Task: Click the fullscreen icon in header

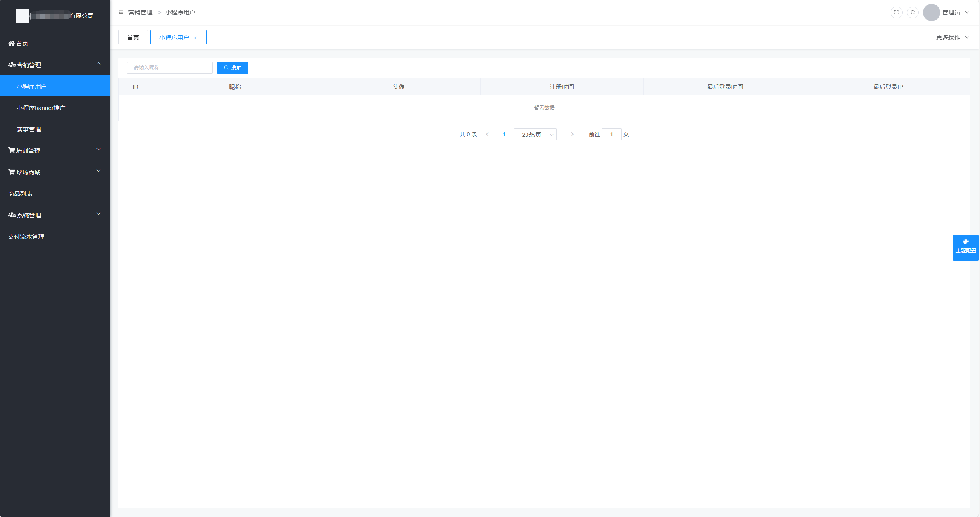Action: coord(896,12)
